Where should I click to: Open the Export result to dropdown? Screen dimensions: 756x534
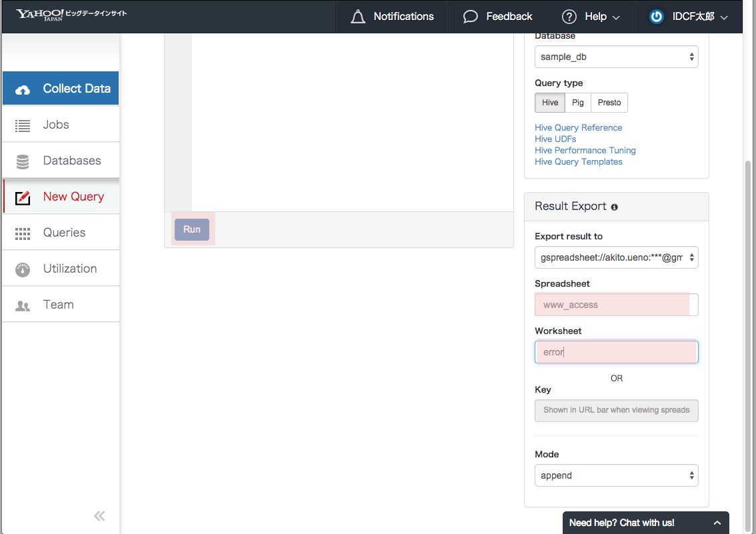(x=616, y=257)
